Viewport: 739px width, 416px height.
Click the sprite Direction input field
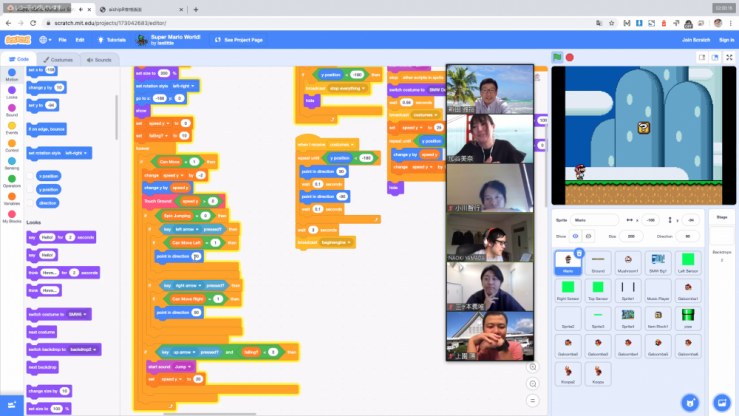pyautogui.click(x=688, y=236)
